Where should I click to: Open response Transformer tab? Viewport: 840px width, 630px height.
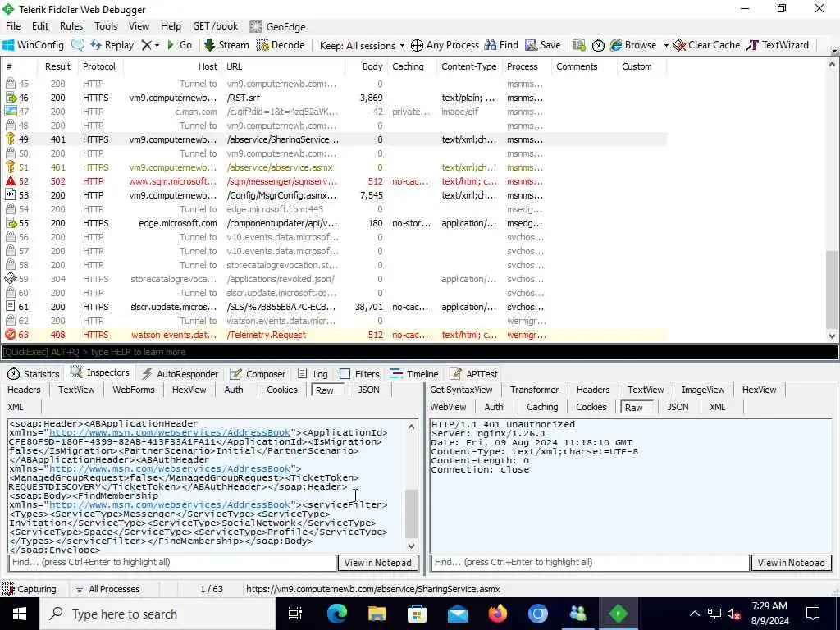click(x=534, y=390)
